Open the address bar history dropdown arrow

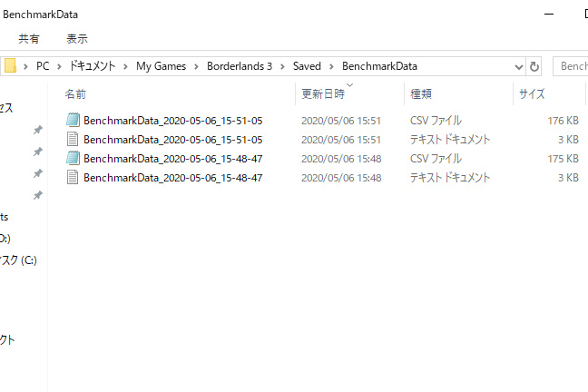coord(519,66)
